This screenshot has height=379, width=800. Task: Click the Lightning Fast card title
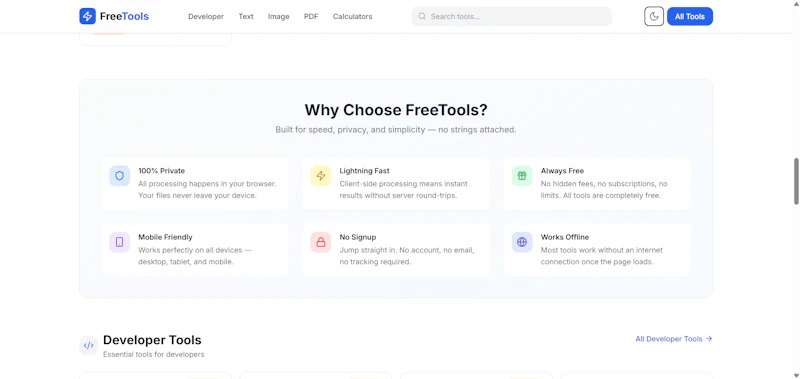[364, 171]
